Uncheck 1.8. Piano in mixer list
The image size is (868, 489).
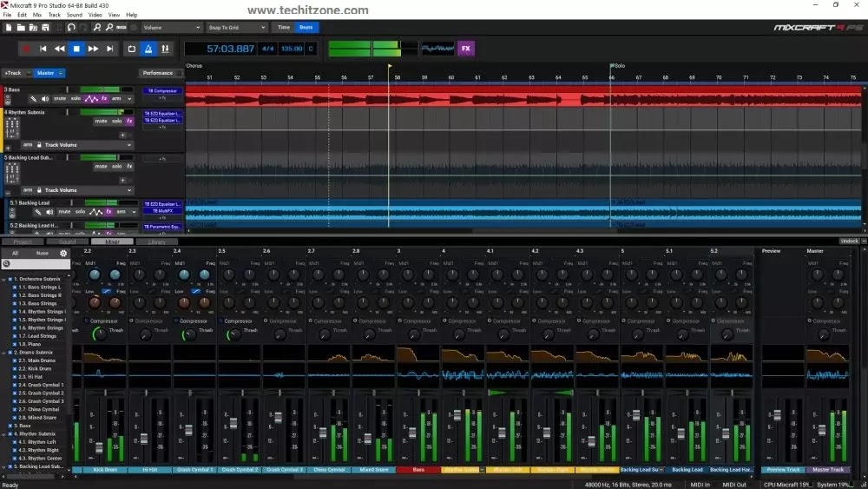click(x=15, y=344)
